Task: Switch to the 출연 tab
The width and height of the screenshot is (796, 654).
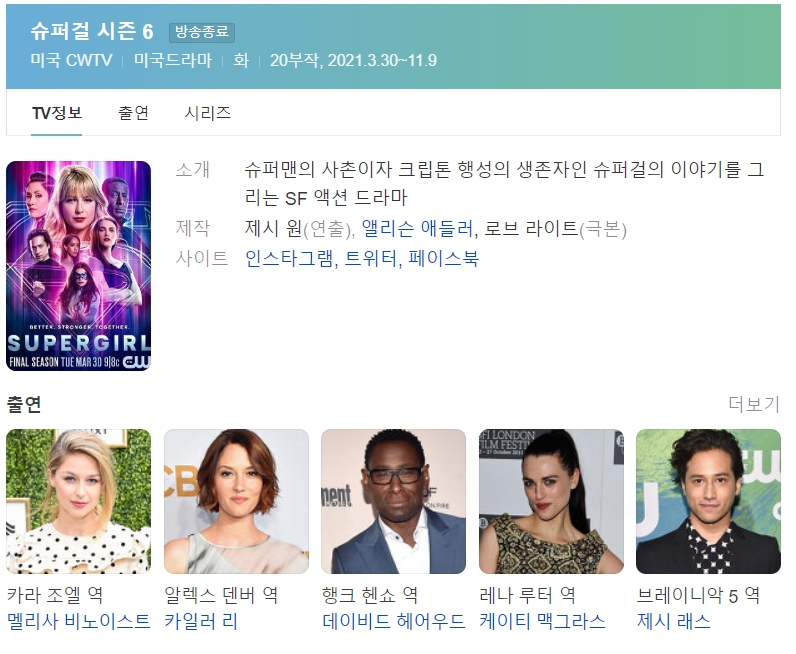Action: (x=133, y=113)
